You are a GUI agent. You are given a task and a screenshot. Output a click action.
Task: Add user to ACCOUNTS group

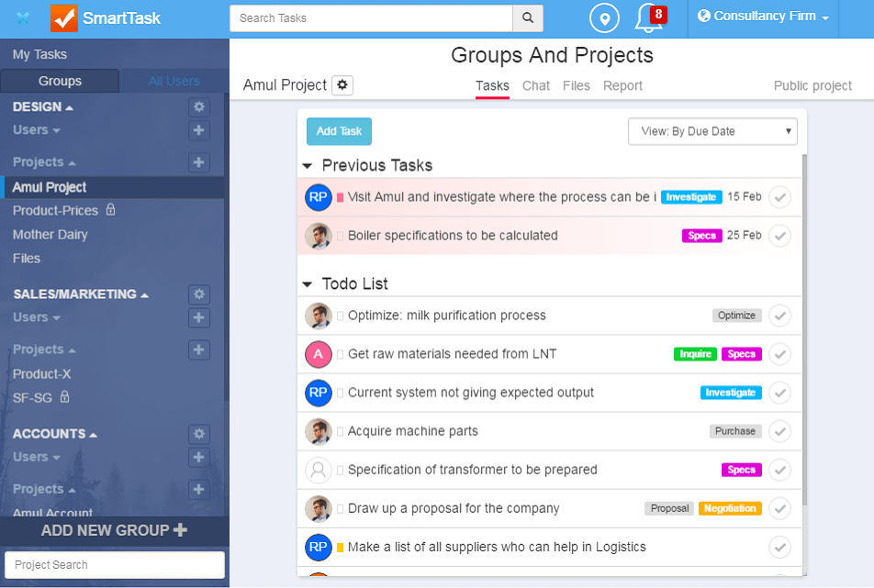(x=199, y=458)
